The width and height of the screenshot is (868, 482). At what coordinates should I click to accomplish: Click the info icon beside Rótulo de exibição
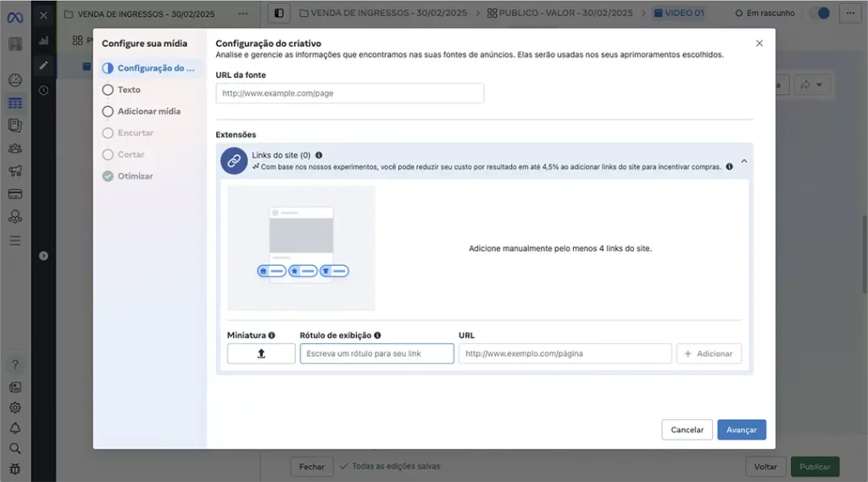[377, 335]
